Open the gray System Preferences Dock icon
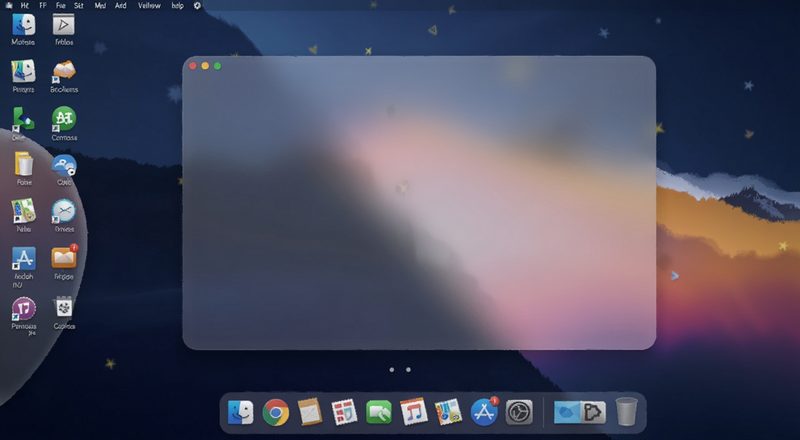The image size is (800, 440). pyautogui.click(x=519, y=412)
